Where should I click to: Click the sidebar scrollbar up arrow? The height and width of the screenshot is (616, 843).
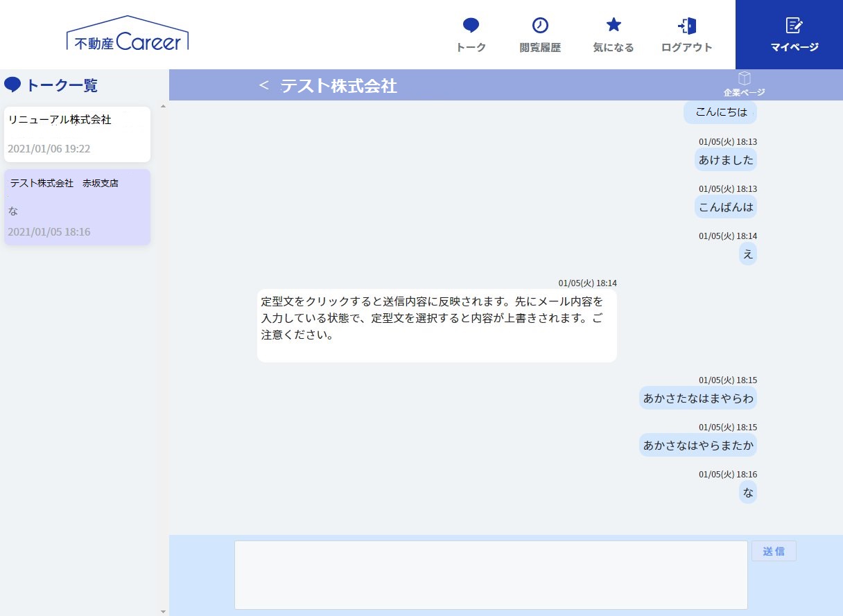[x=162, y=106]
